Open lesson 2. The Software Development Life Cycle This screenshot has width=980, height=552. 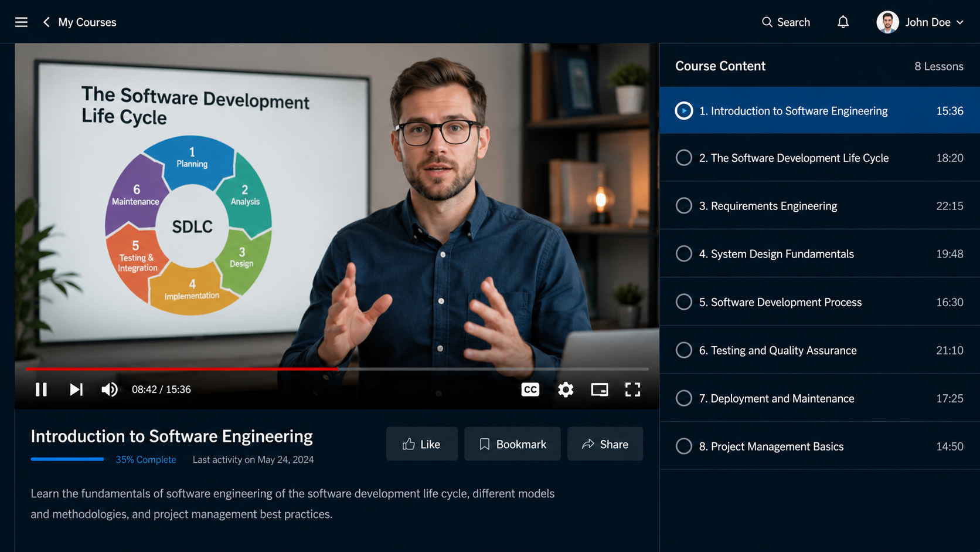click(819, 158)
